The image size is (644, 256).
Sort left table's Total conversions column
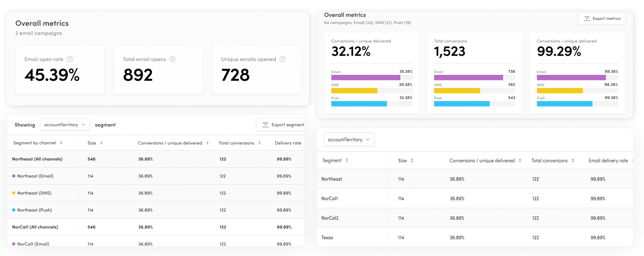coord(259,143)
